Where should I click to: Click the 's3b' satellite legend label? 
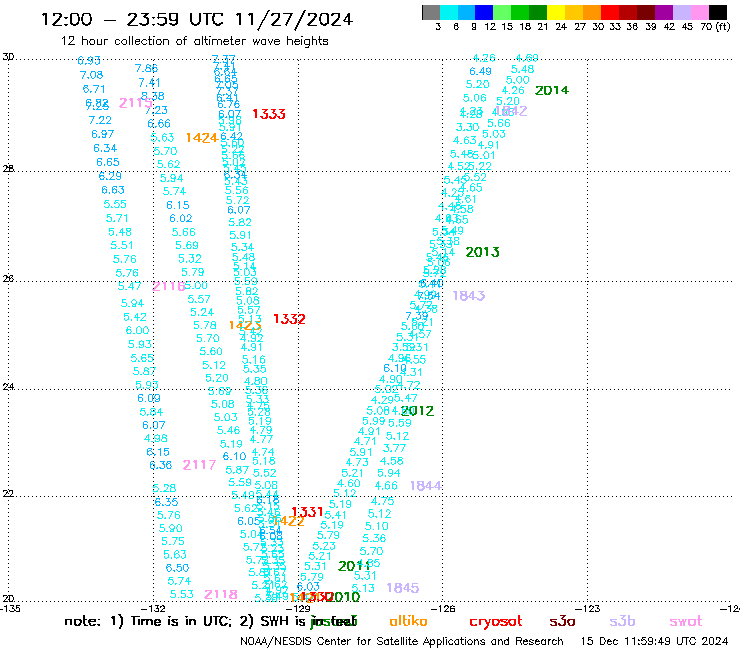622,621
